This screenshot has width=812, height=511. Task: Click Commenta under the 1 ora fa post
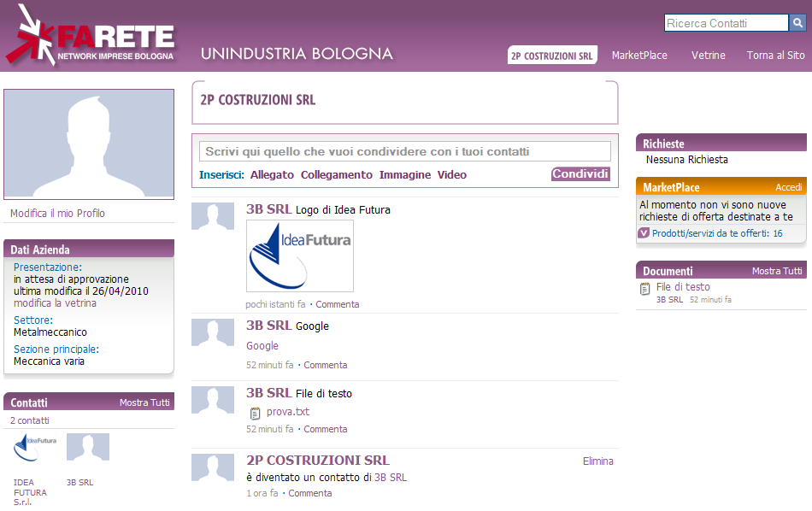[x=309, y=493]
